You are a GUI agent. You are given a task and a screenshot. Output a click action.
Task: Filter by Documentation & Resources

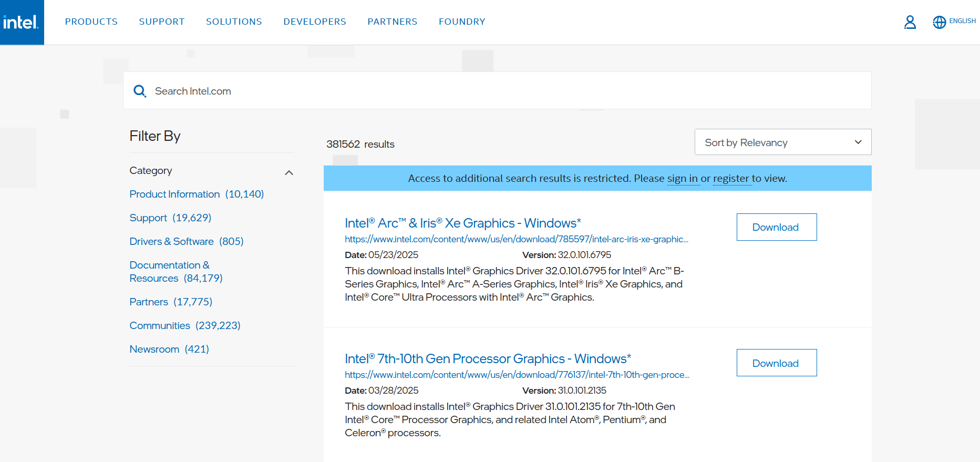[176, 271]
